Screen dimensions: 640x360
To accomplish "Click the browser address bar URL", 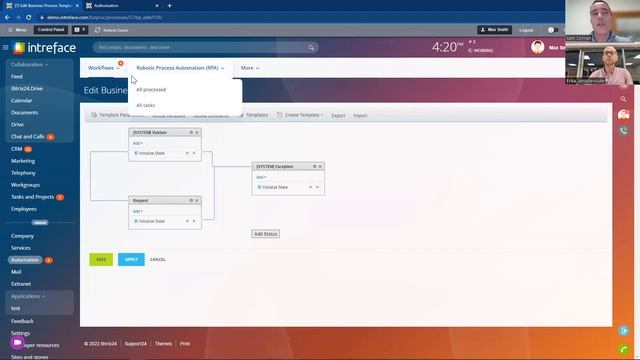I will [x=104, y=18].
